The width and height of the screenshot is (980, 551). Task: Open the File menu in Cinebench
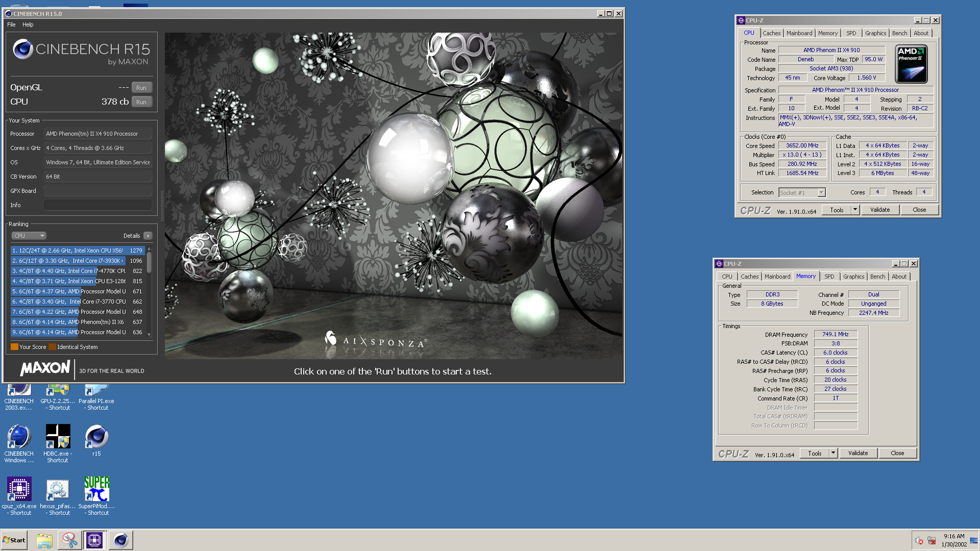click(x=11, y=24)
